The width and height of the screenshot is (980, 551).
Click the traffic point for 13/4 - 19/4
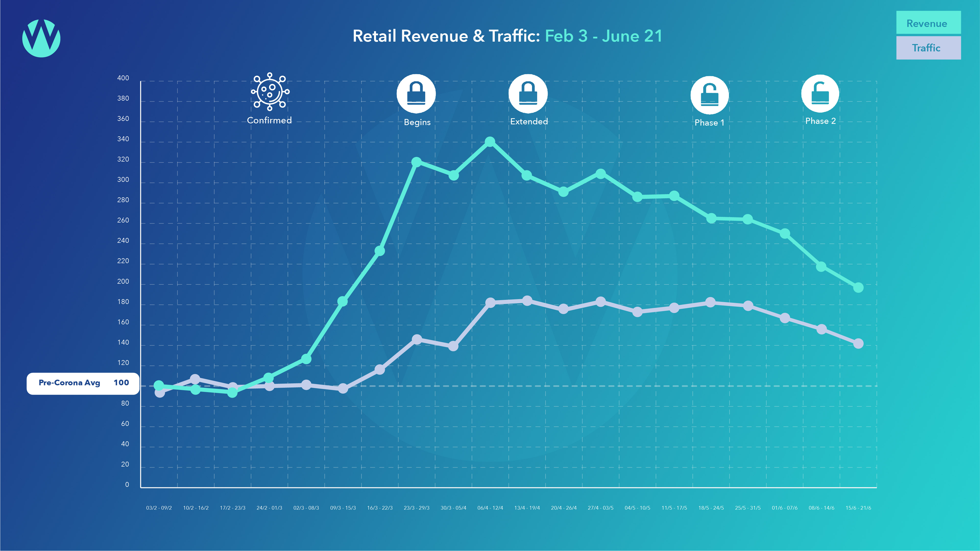pos(527,301)
